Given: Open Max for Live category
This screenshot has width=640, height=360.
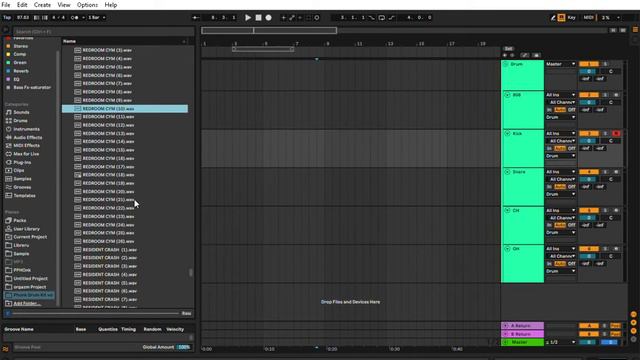Looking at the screenshot, I should point(26,154).
